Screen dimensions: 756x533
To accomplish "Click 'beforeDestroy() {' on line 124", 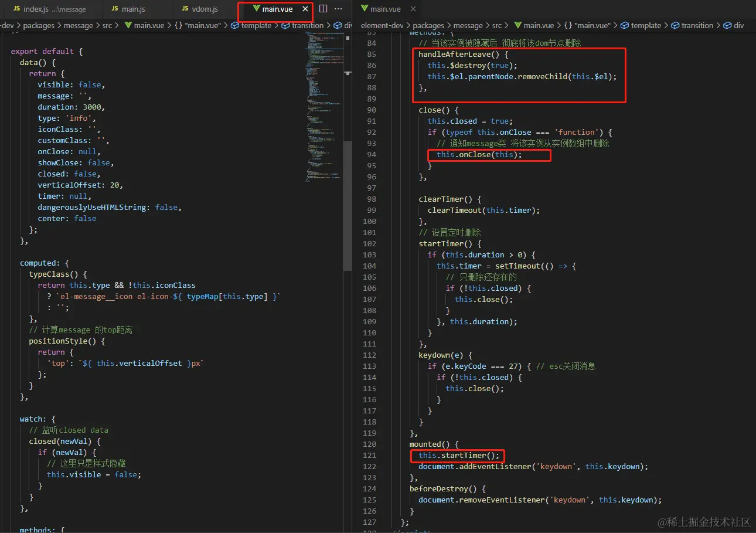I will click(x=448, y=489).
